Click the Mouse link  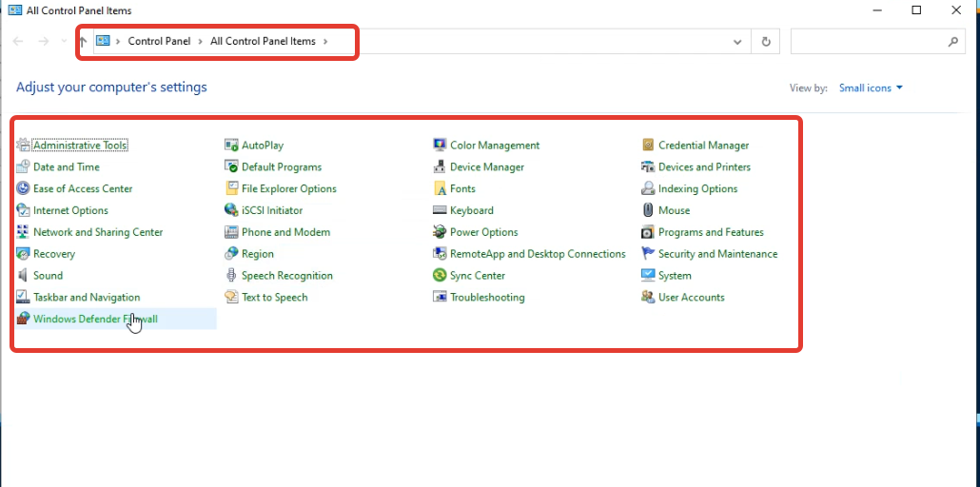(x=675, y=210)
